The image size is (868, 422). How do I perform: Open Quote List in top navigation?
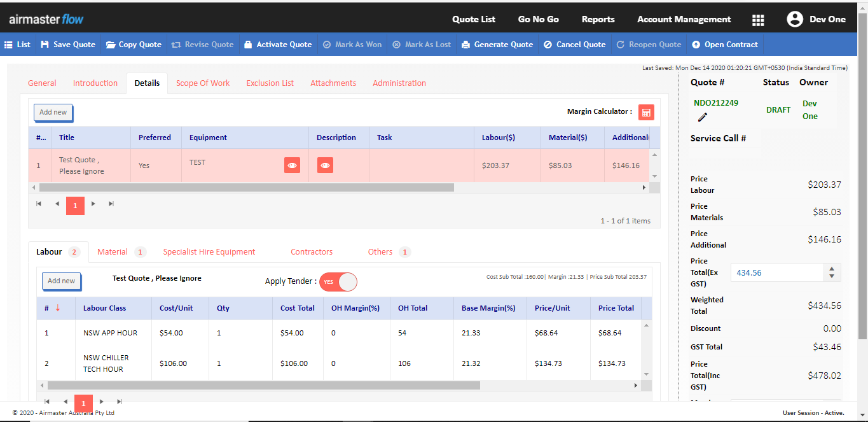click(x=474, y=19)
